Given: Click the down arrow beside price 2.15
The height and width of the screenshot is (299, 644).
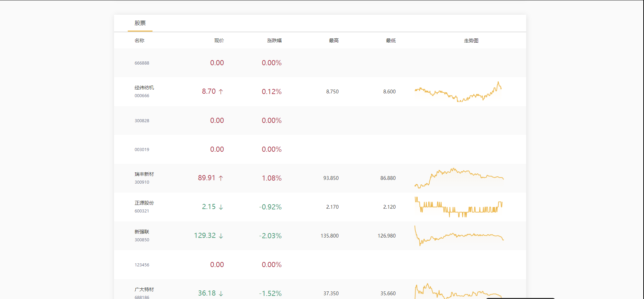Looking at the screenshot, I should point(221,207).
